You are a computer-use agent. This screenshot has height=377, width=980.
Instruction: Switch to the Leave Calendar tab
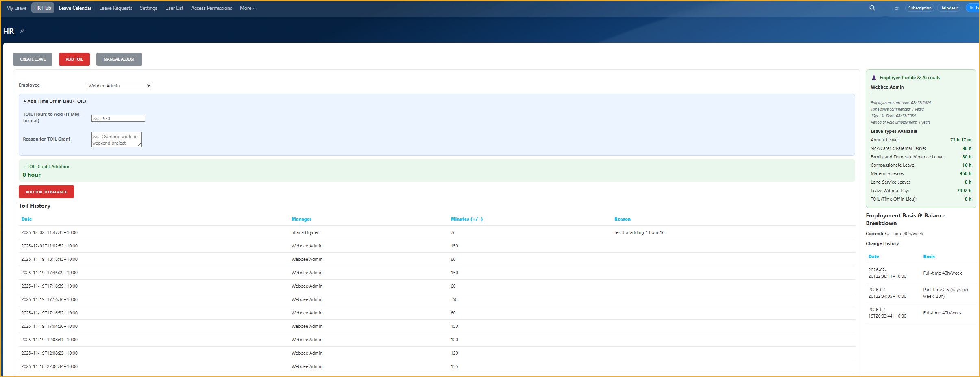[75, 8]
